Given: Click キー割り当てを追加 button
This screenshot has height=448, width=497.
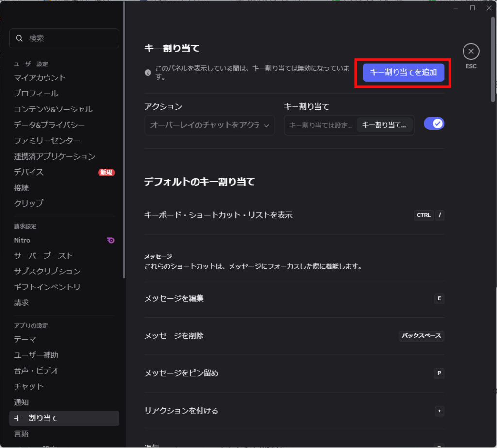Looking at the screenshot, I should click(403, 73).
